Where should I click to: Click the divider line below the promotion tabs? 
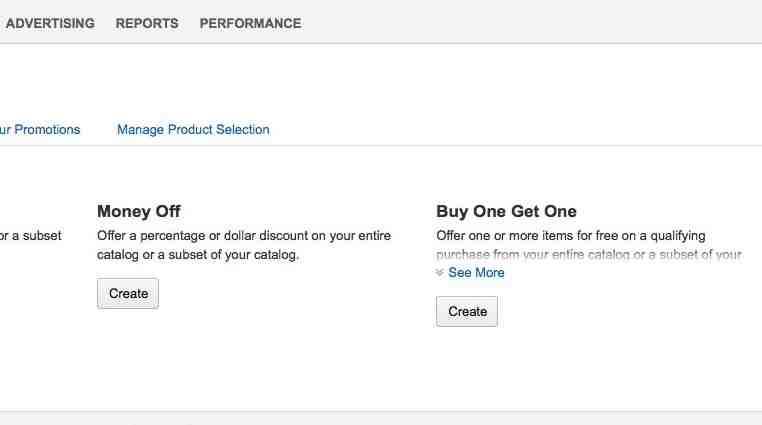[x=381, y=145]
